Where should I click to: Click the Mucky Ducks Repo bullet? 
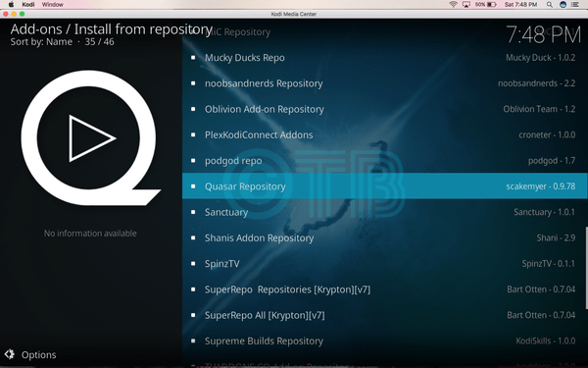[193, 58]
